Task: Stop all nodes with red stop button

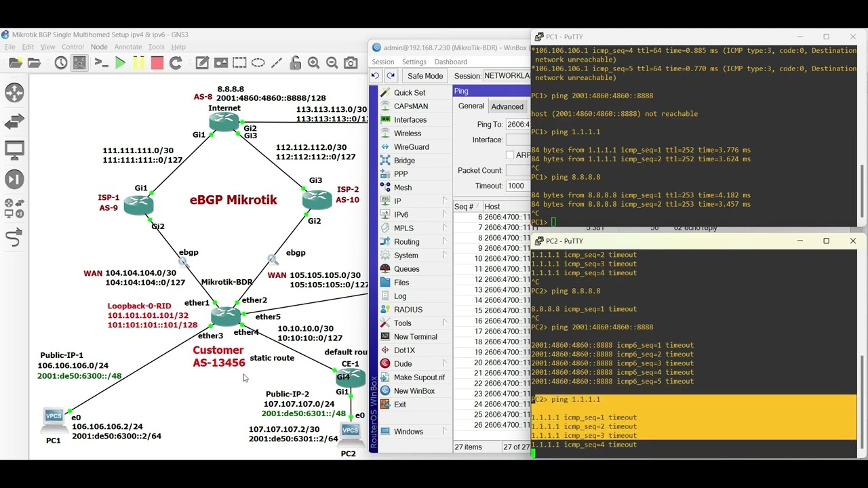Action: click(157, 63)
